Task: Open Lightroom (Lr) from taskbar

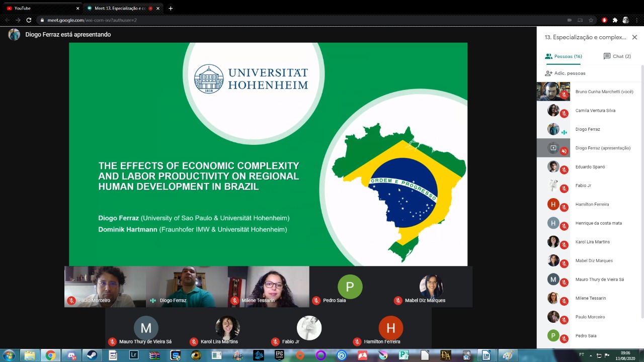Action: (134, 355)
